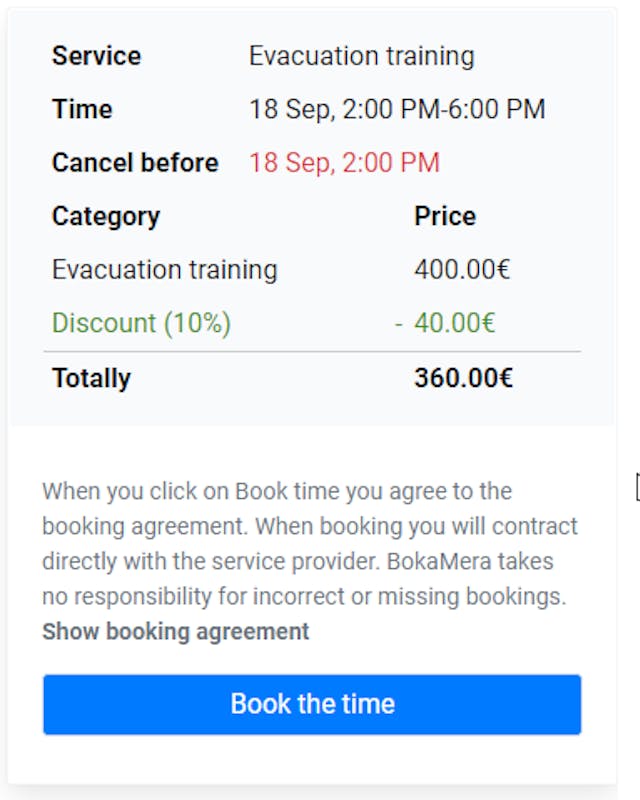Click the Time label
The width and height of the screenshot is (640, 800).
(82, 109)
